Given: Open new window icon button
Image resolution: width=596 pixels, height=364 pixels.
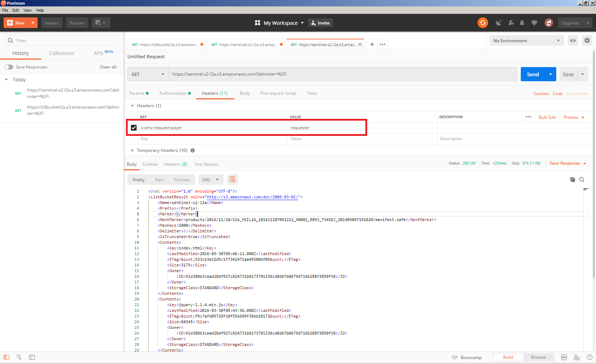Looking at the screenshot, I should click(x=101, y=23).
